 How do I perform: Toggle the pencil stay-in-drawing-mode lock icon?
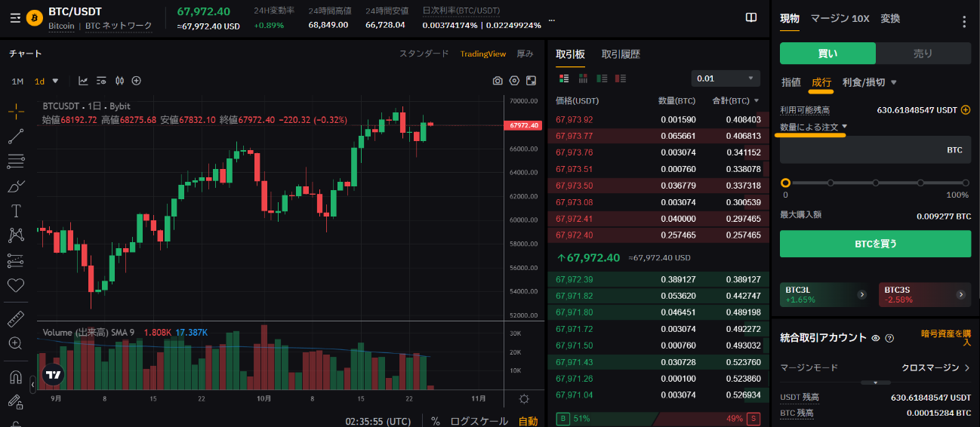click(x=16, y=401)
